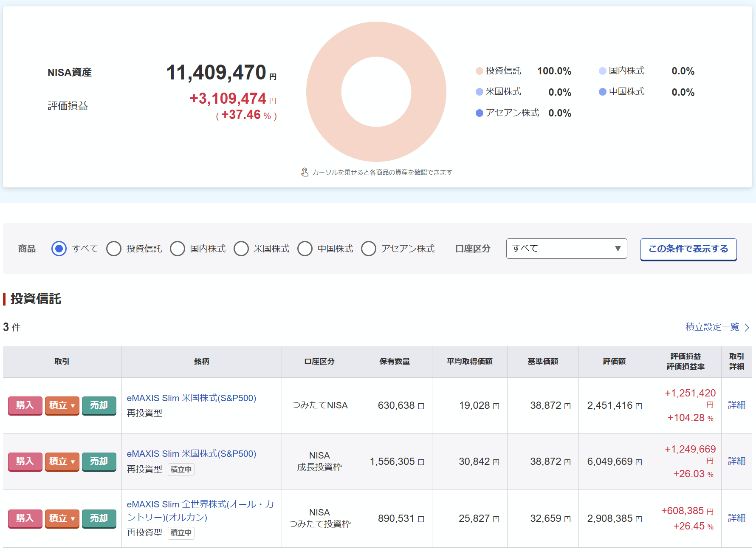Expand 積立 dropdown for つみたてNISA S&P500 row

click(62, 405)
